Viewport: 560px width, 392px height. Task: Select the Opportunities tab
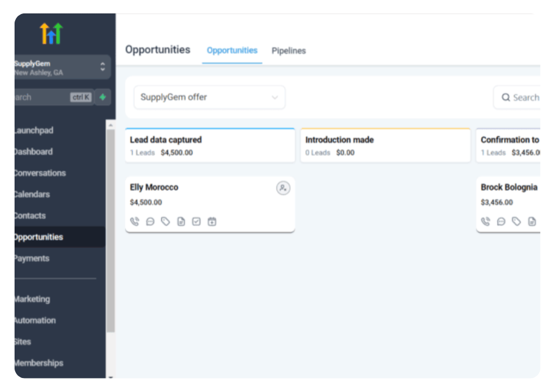[x=232, y=50]
